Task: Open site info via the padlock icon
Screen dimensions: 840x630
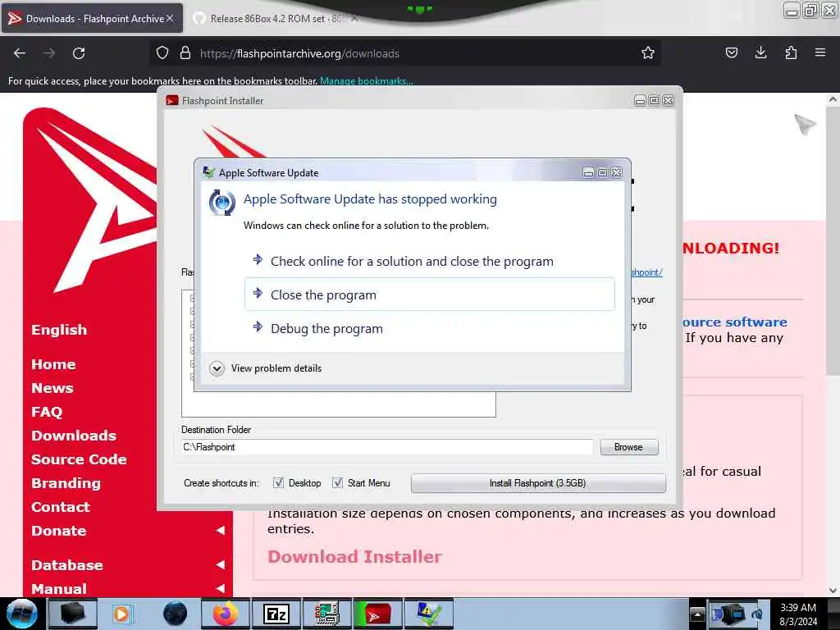Action: [x=185, y=52]
